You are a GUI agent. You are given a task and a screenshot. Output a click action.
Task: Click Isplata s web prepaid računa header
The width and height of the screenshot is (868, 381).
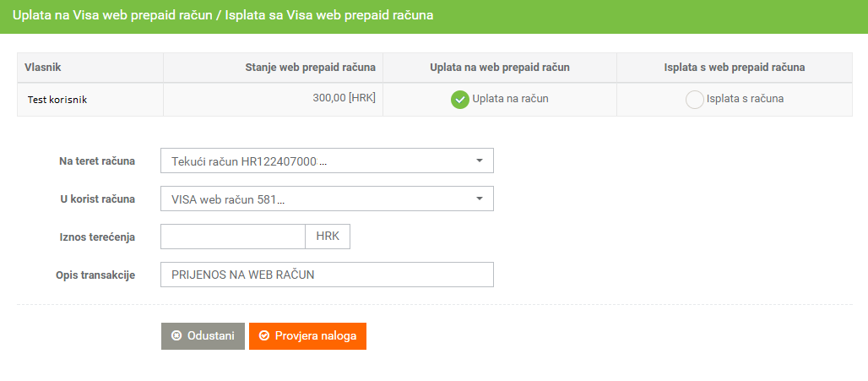[x=734, y=68]
